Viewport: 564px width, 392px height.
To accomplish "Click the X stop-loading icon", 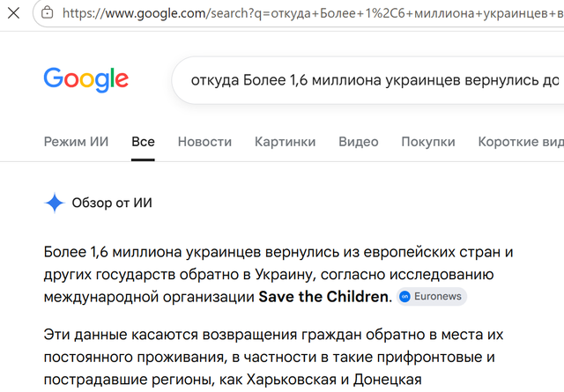I will click(14, 13).
